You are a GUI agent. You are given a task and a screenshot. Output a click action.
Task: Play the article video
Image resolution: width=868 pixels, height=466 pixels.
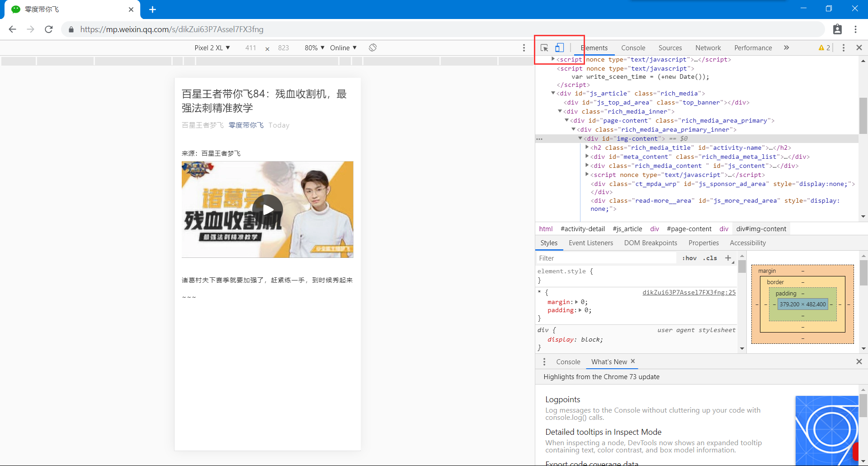point(268,209)
